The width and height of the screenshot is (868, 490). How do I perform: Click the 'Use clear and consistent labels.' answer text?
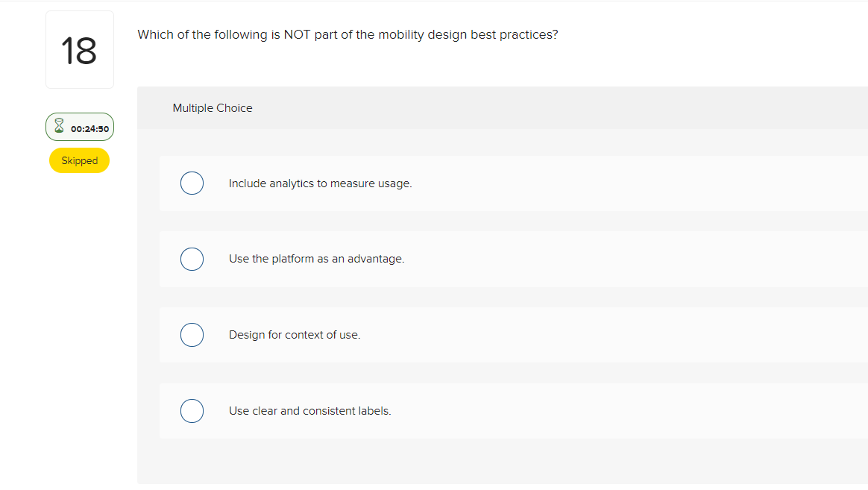(x=309, y=411)
